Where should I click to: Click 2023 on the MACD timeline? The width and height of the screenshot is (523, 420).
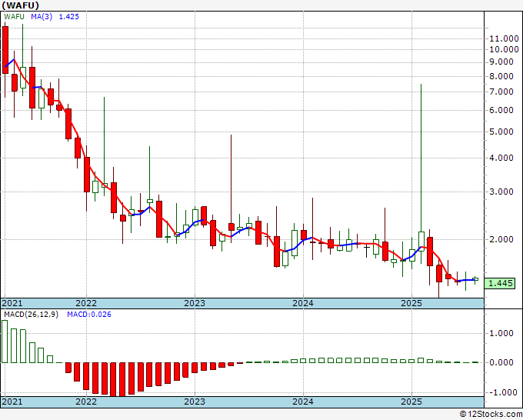tap(195, 402)
